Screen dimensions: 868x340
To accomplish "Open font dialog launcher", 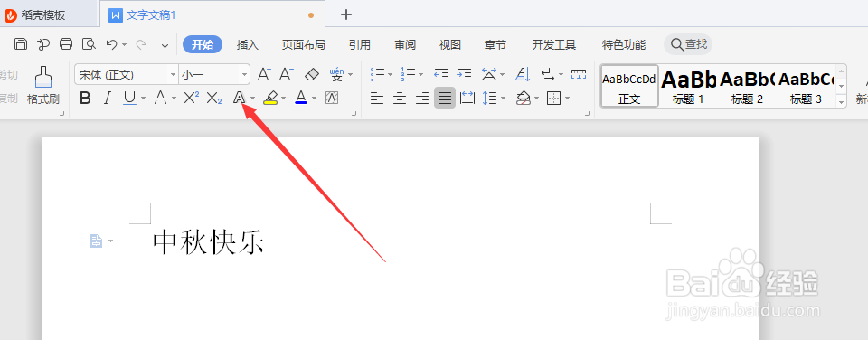I will pos(354,114).
